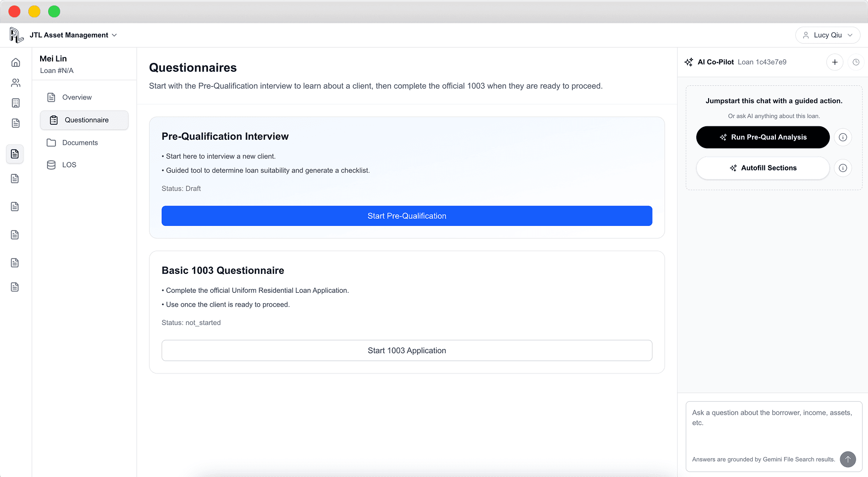Viewport: 868px width, 477px height.
Task: Click the info icon next to Run Pre-Qual Analysis
Action: pyautogui.click(x=843, y=137)
